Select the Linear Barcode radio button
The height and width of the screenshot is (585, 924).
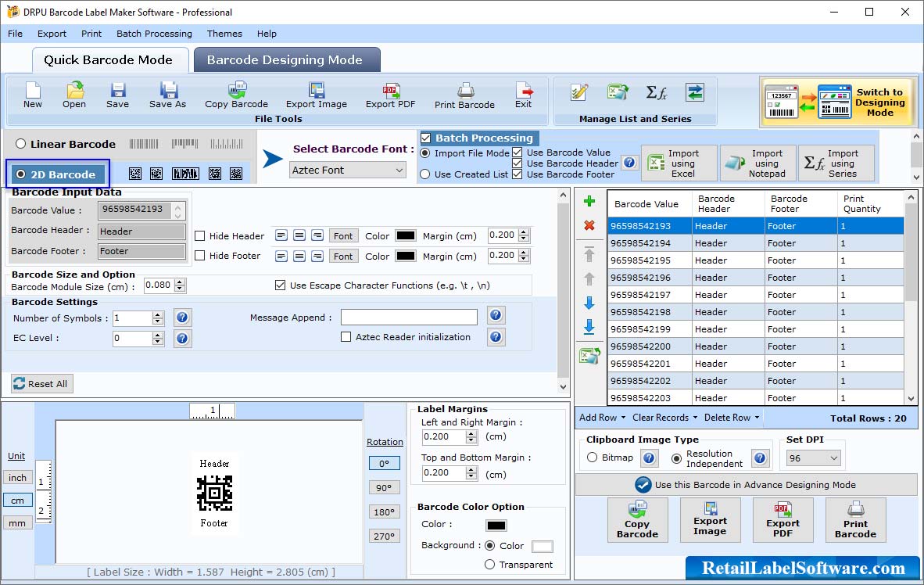pyautogui.click(x=20, y=144)
